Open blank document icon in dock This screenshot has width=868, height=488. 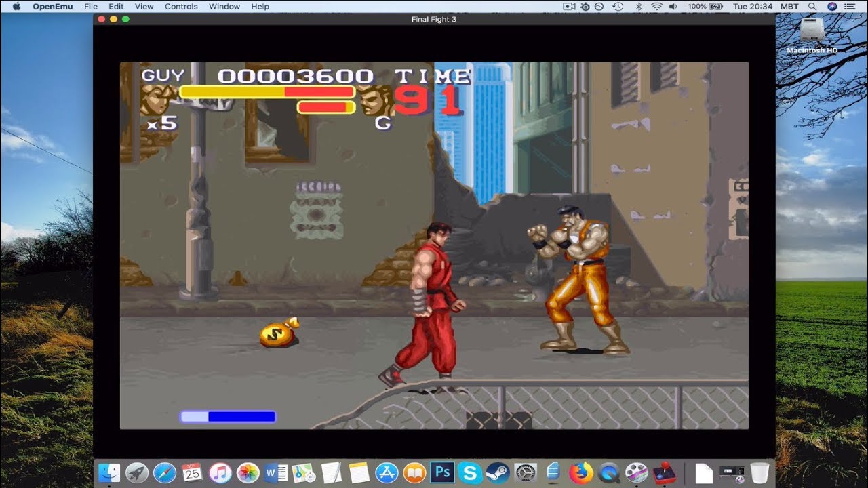tap(704, 472)
